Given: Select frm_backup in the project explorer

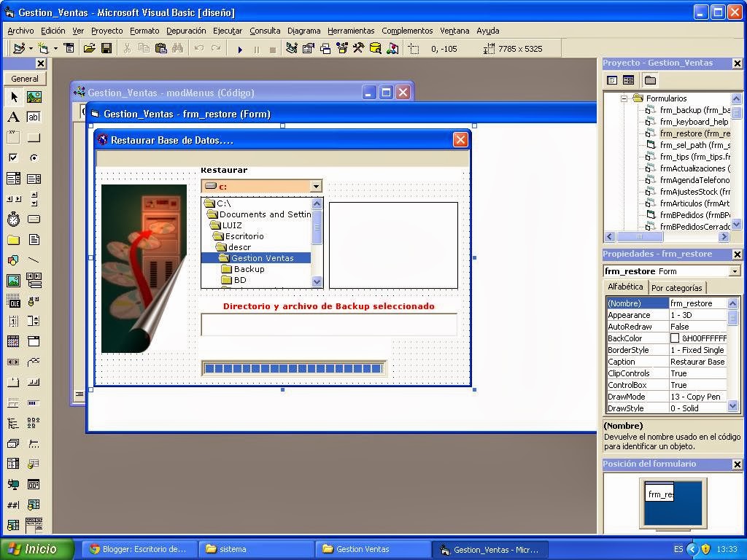Looking at the screenshot, I should point(690,109).
